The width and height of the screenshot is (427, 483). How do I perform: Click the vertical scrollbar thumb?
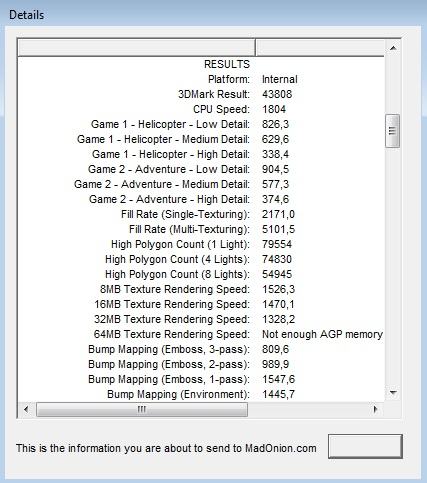(392, 131)
